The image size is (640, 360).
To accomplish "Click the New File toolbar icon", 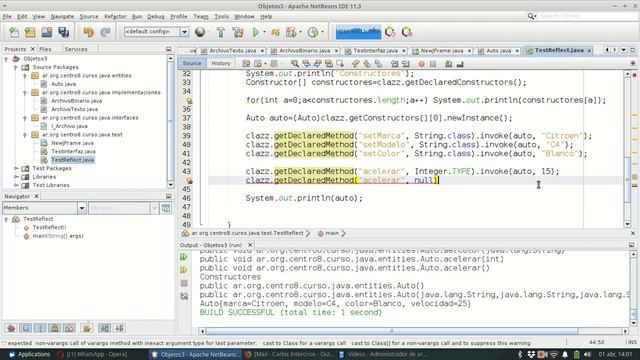I will (x=13, y=32).
